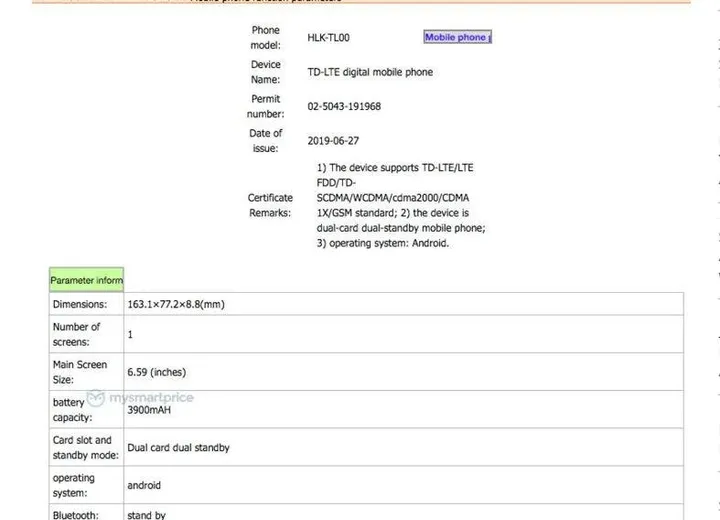Click the issue date 2019-06-27
The width and height of the screenshot is (720, 520).
click(332, 141)
